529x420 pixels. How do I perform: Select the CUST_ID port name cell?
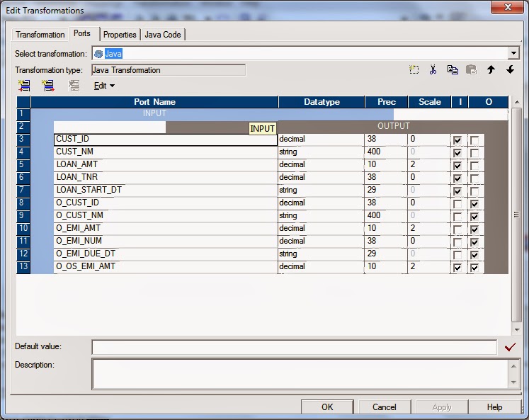click(166, 140)
